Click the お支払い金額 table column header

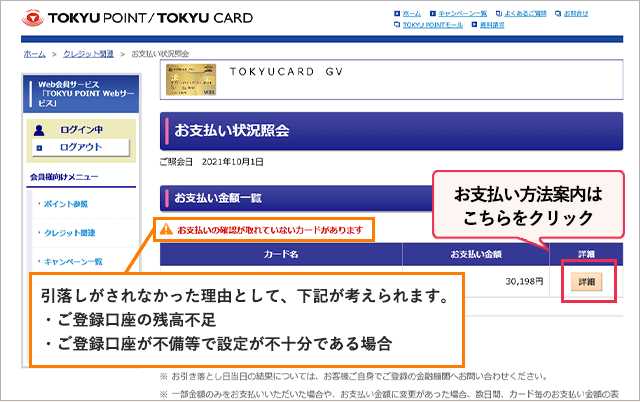click(x=476, y=254)
